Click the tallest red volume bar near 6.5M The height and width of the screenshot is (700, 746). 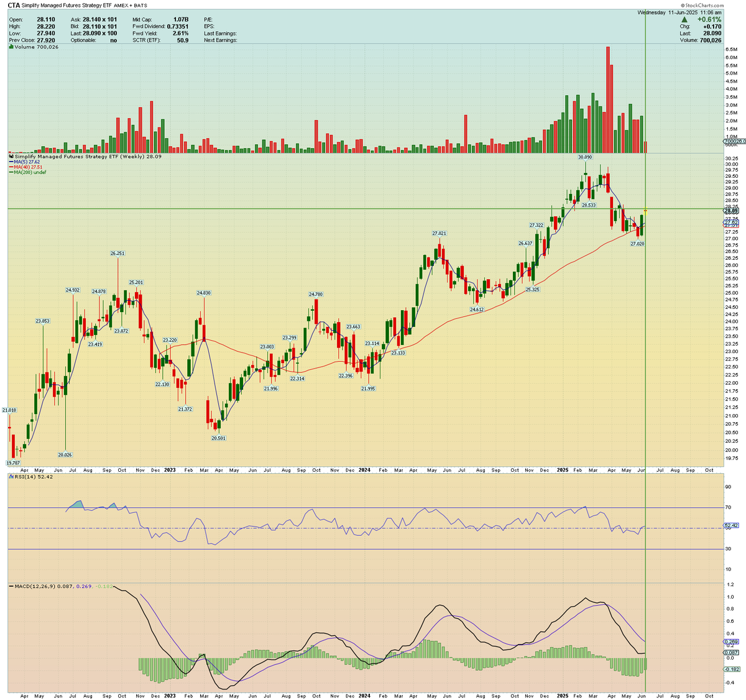[608, 99]
